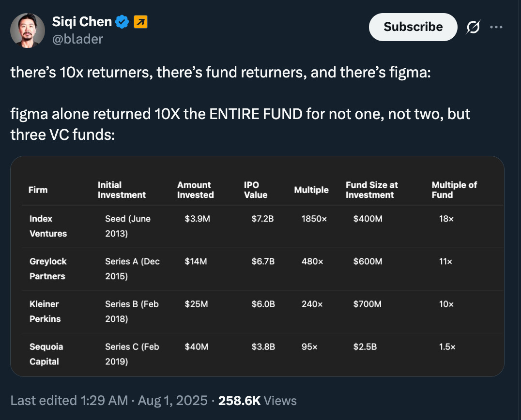Image resolution: width=521 pixels, height=420 pixels.
Task: Open the @blader handle link
Action: tap(77, 39)
